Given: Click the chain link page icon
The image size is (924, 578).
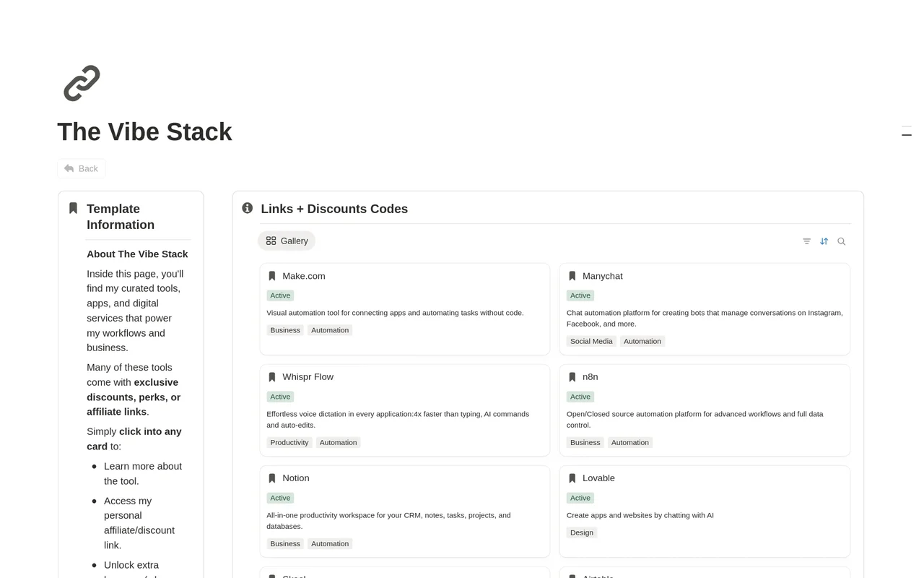Looking at the screenshot, I should [x=82, y=83].
